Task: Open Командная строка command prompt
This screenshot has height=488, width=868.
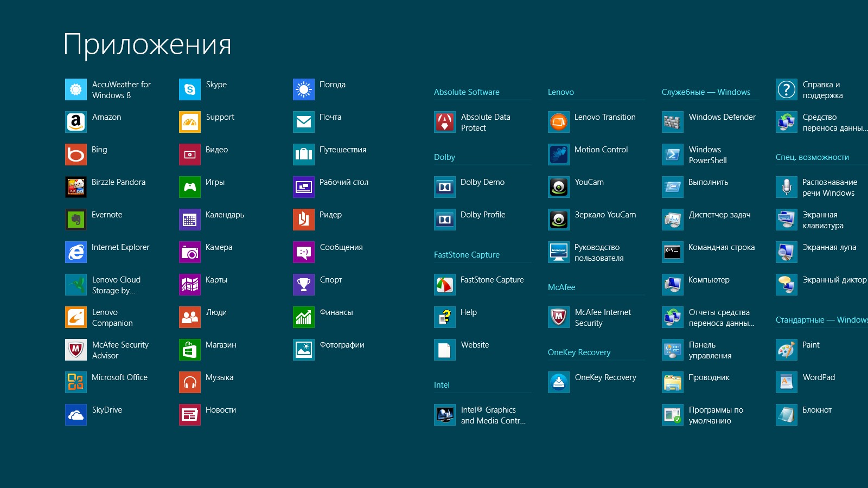Action: tap(672, 252)
